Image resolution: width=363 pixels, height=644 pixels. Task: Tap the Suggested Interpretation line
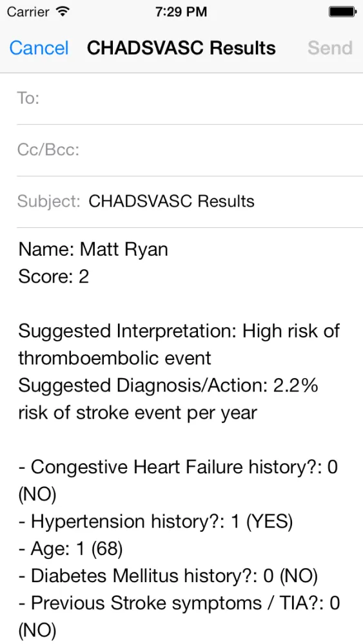click(x=179, y=331)
